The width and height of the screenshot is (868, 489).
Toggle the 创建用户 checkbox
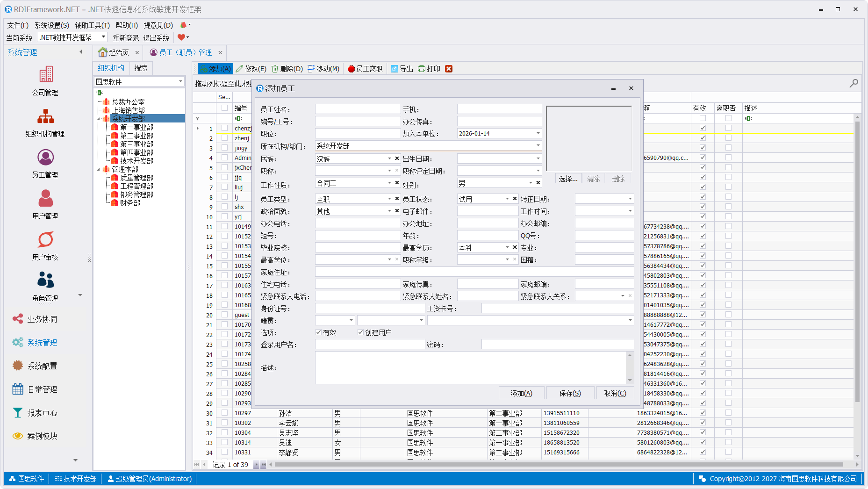pyautogui.click(x=360, y=332)
